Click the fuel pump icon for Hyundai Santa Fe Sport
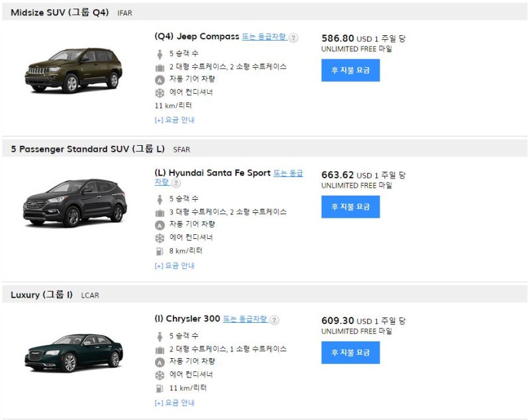This screenshot has width=532, height=420. click(160, 252)
